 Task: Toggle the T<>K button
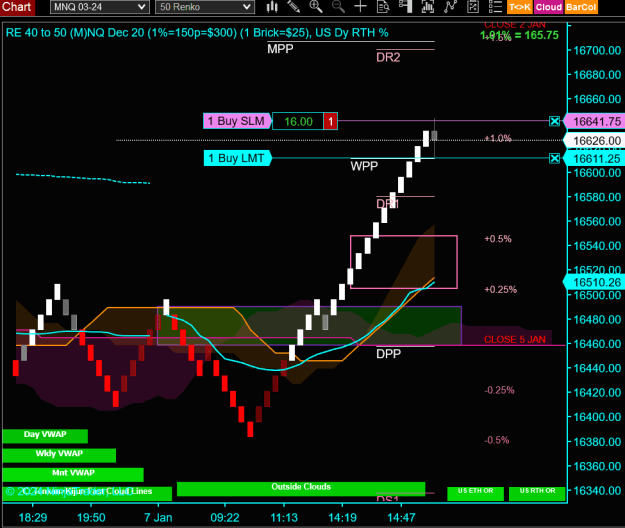point(520,7)
